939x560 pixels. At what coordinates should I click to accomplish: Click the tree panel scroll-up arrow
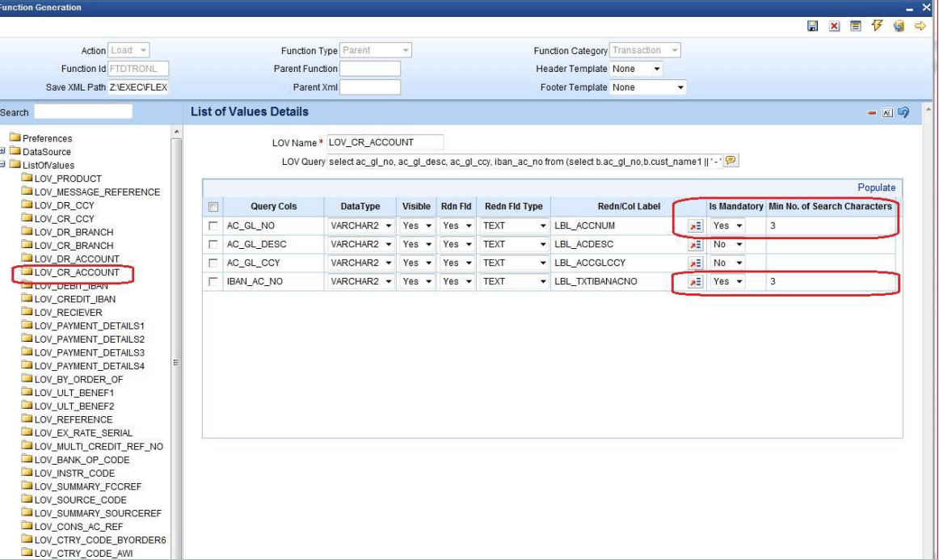(x=176, y=131)
